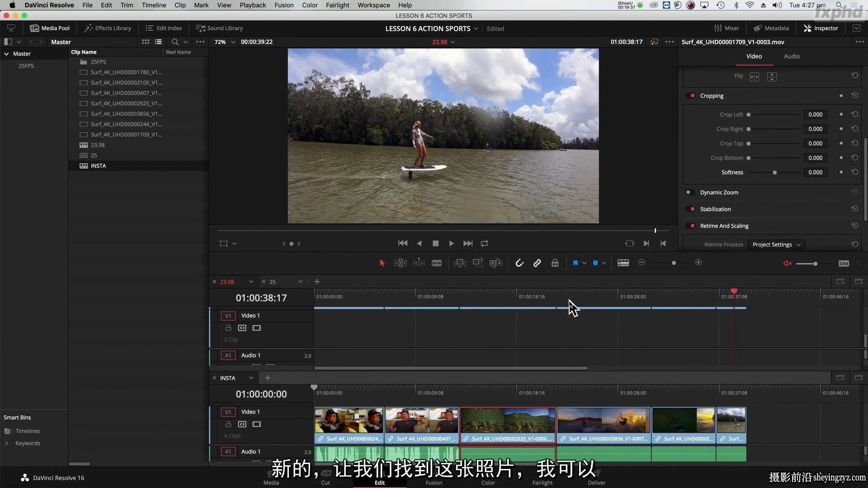
Task: Open INSTA timeline tab dropdown
Action: tap(250, 378)
